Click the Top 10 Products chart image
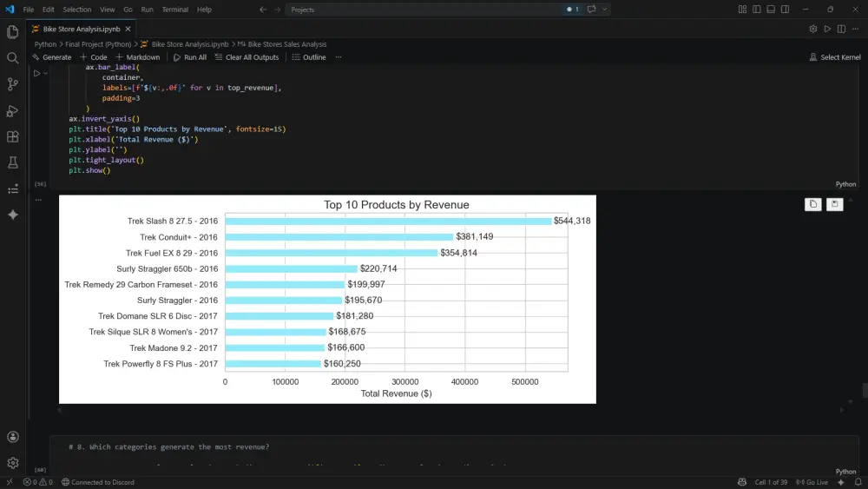This screenshot has height=489, width=868. [328, 299]
